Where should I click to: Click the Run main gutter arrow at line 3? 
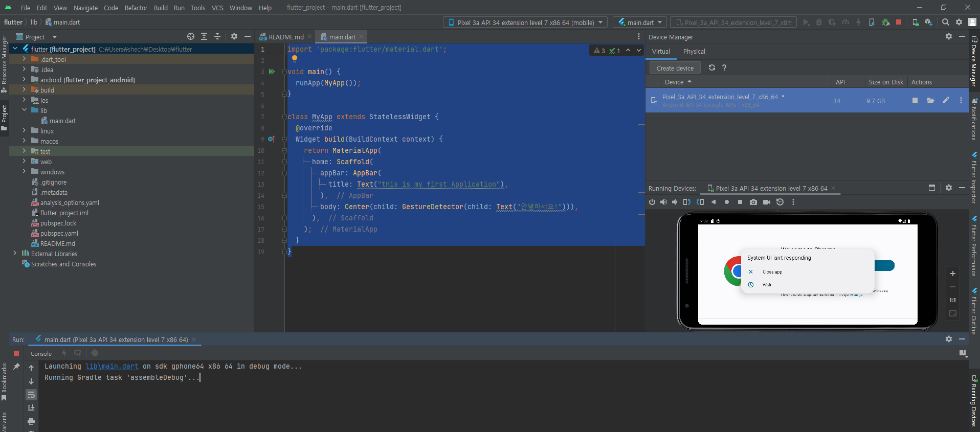tap(272, 72)
